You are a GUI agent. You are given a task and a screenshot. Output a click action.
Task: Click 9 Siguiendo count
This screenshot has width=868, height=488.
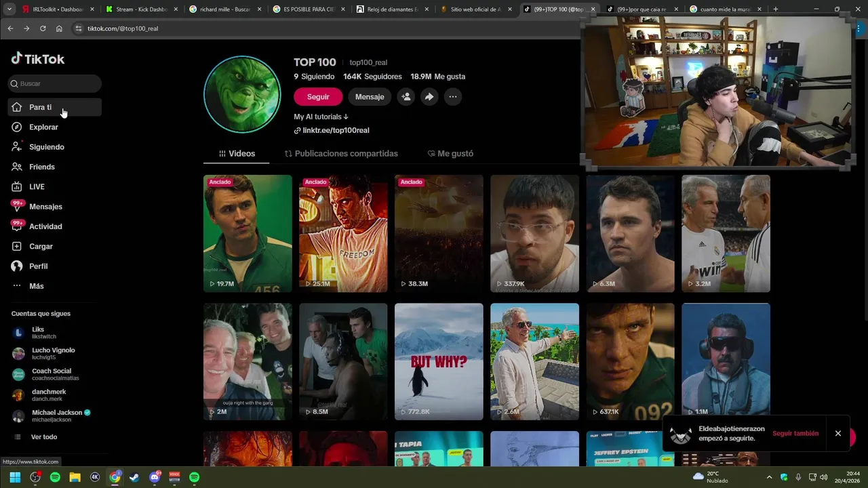[x=314, y=77]
